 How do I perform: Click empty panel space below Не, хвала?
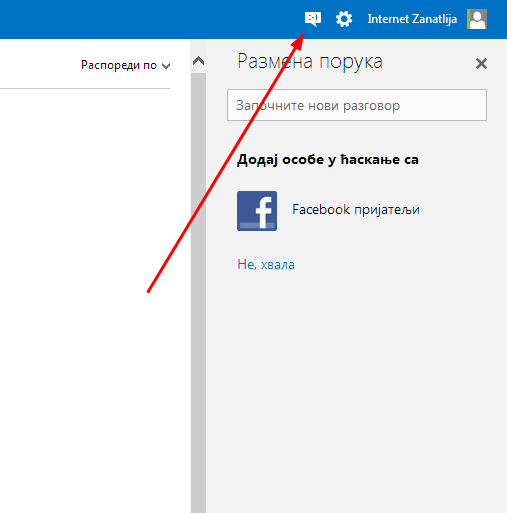(357, 383)
